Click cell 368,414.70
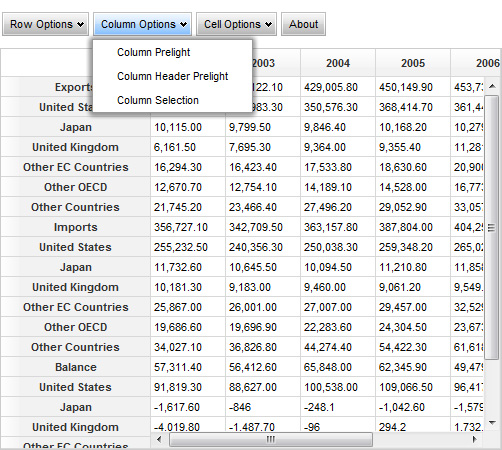 (413, 107)
